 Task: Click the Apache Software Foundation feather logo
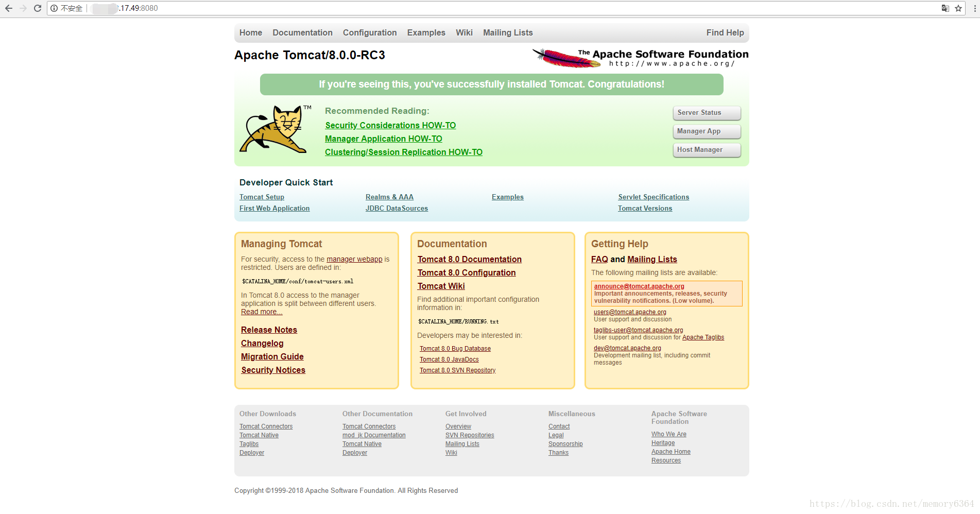(640, 58)
